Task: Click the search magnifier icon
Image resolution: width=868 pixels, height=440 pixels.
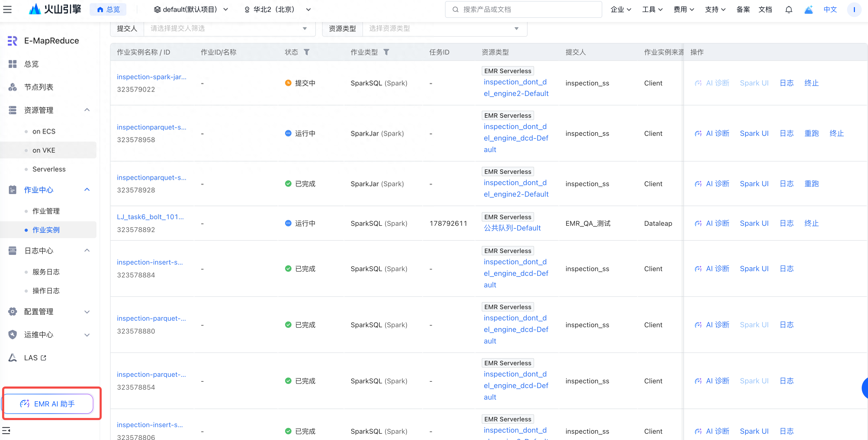Action: pos(455,9)
